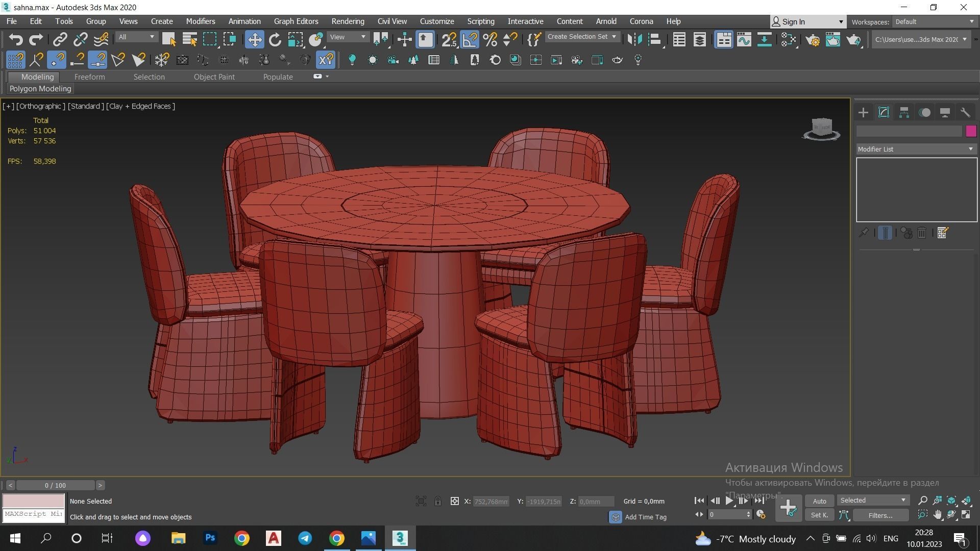The height and width of the screenshot is (551, 980).
Task: Switch to the Object Paint ribbon tab
Action: pyautogui.click(x=214, y=77)
